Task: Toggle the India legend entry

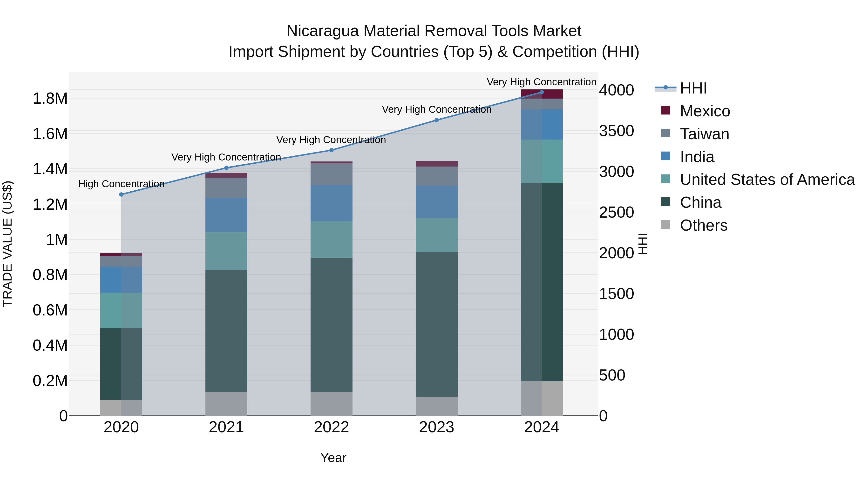Action: (x=687, y=157)
